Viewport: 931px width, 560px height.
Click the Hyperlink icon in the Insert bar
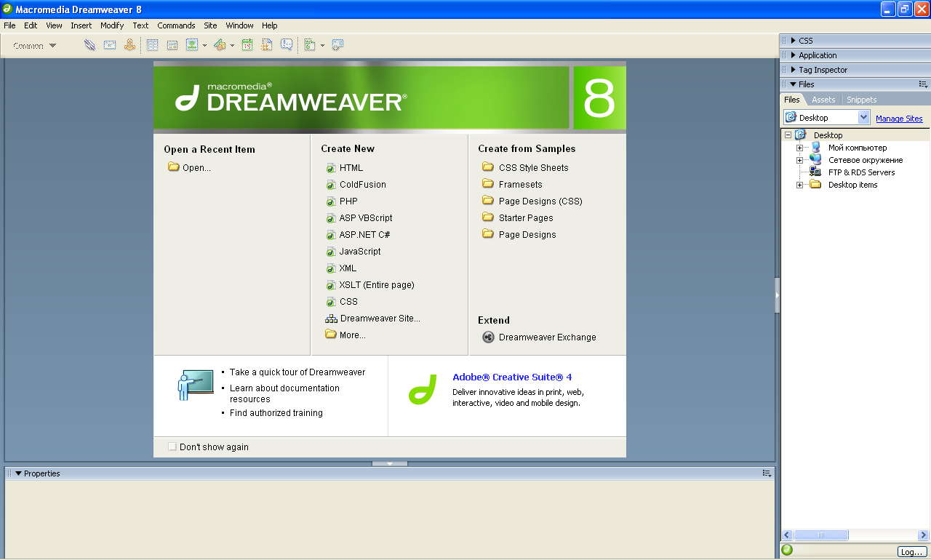coord(89,45)
